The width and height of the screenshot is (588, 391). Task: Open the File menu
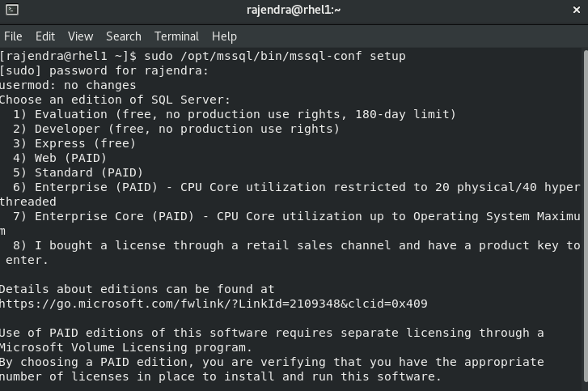(x=13, y=36)
